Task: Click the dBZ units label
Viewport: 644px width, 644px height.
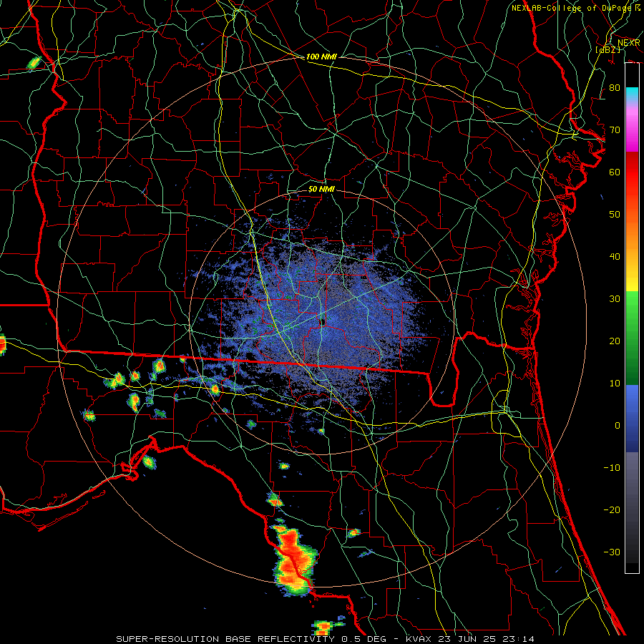Action: [x=608, y=50]
